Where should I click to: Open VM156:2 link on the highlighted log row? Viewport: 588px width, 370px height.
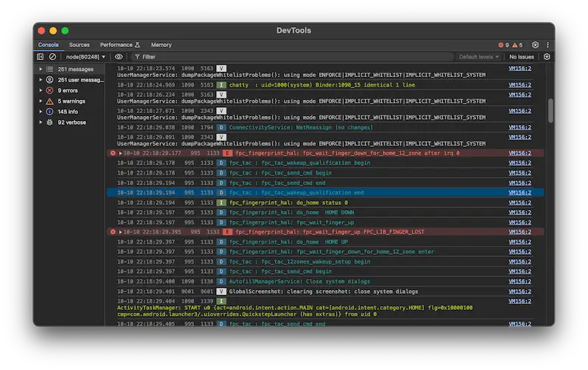520,192
